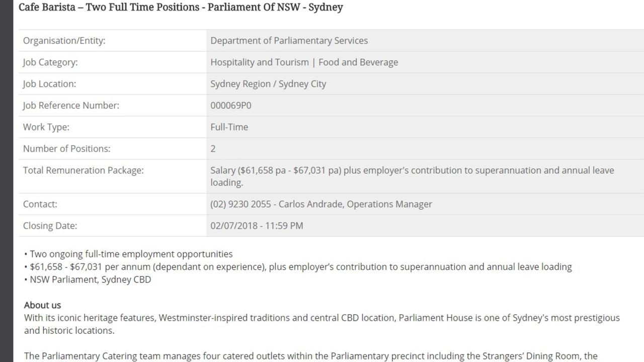
Task: Click the two ongoing full-time opportunities bullet
Action: (x=128, y=254)
